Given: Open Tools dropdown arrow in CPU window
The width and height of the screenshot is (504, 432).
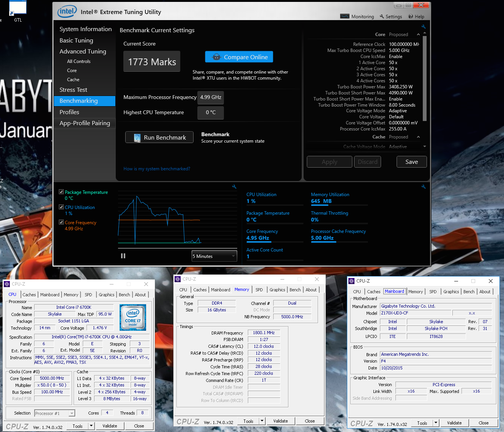Looking at the screenshot, I should [91, 426].
